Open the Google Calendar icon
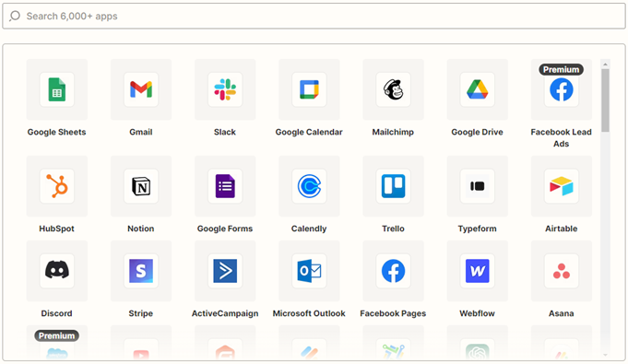Image resolution: width=628 pixels, height=364 pixels. 309,89
